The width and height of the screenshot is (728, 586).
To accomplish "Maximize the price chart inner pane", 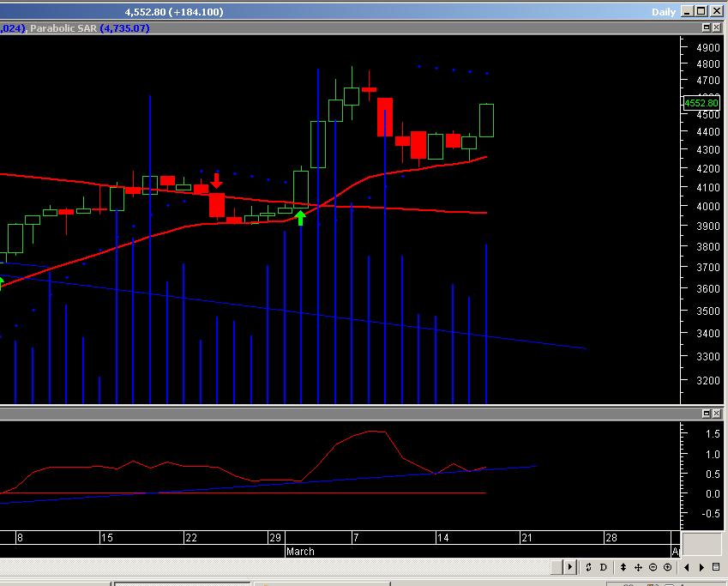I will 707,28.
